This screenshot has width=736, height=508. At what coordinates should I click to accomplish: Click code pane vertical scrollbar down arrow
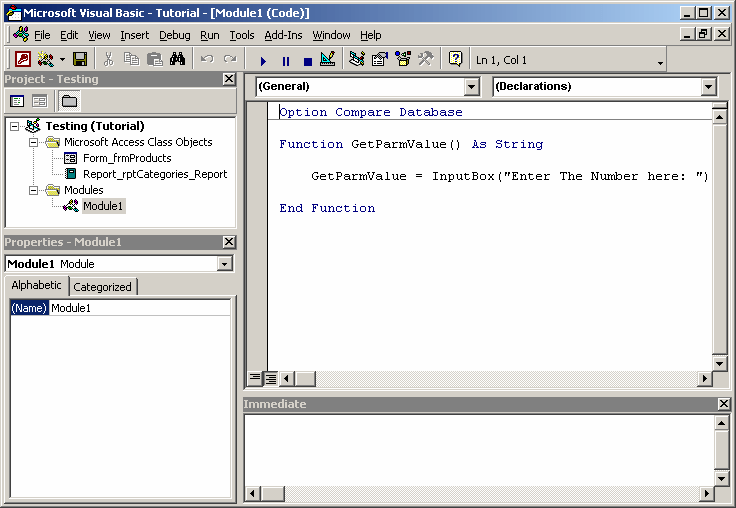720,363
